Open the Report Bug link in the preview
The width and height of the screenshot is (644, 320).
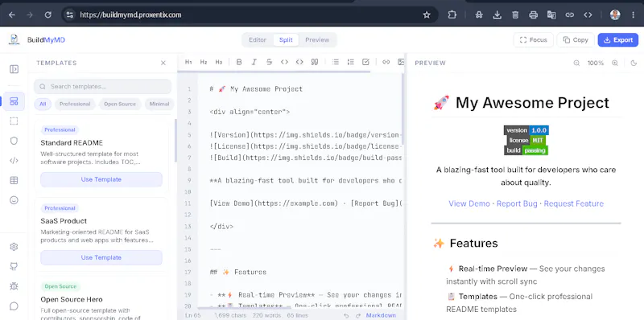click(517, 203)
